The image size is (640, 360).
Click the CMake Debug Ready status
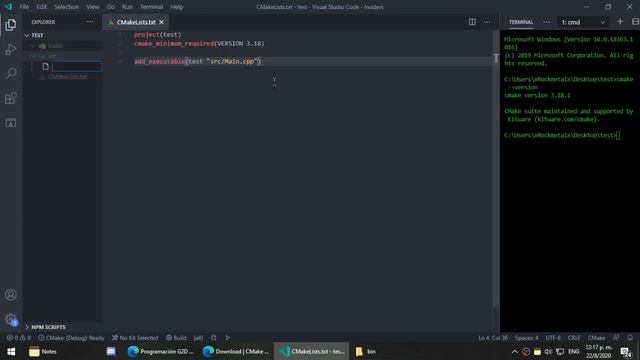tap(71, 338)
